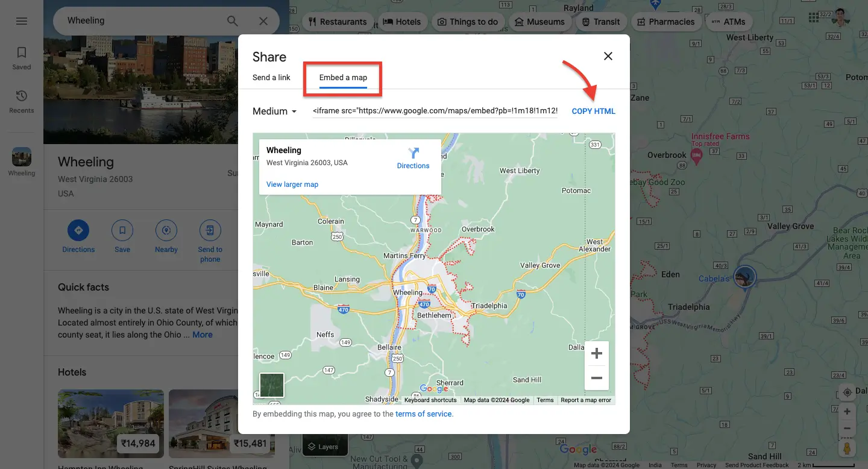
Task: Switch to the Send a link tab
Action: point(271,77)
